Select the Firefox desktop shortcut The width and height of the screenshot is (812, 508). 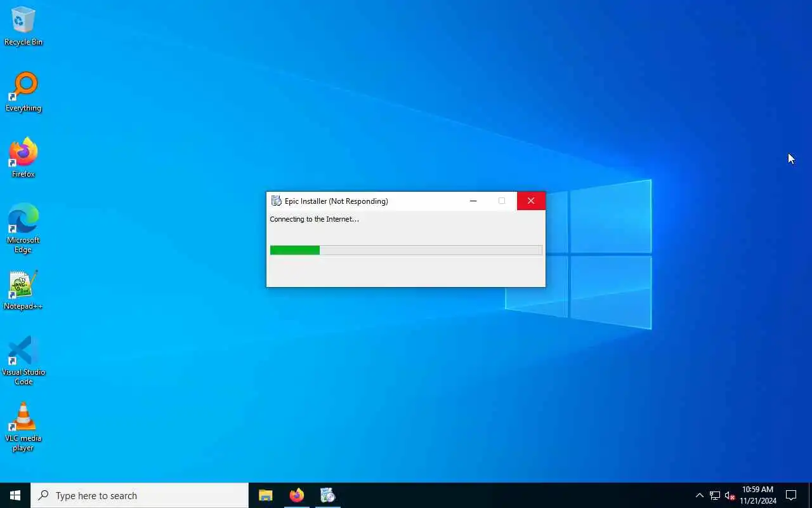tap(23, 158)
